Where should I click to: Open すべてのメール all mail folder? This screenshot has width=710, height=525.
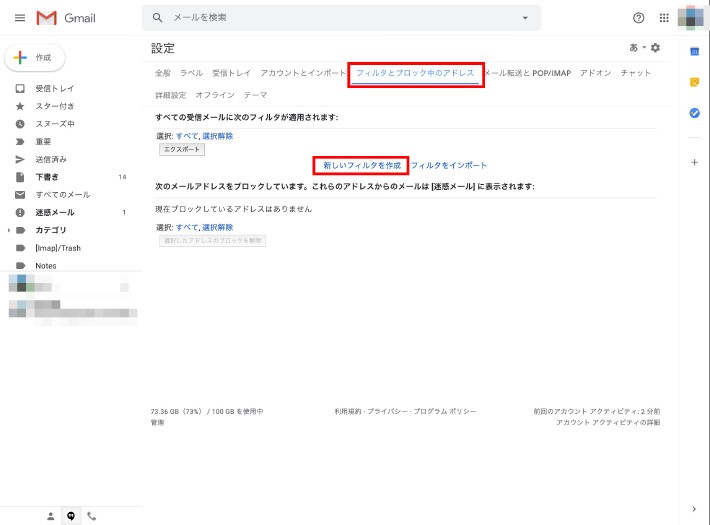pyautogui.click(x=62, y=195)
